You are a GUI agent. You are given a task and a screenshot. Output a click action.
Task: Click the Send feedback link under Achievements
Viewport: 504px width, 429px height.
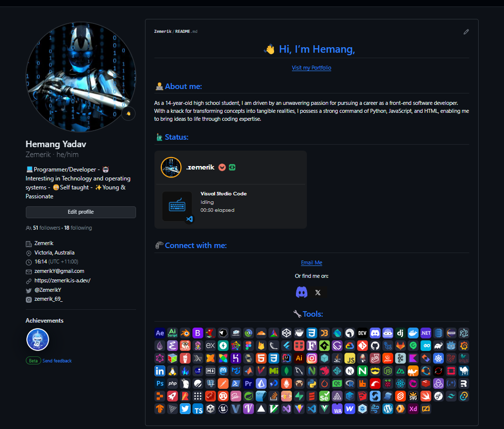click(57, 360)
